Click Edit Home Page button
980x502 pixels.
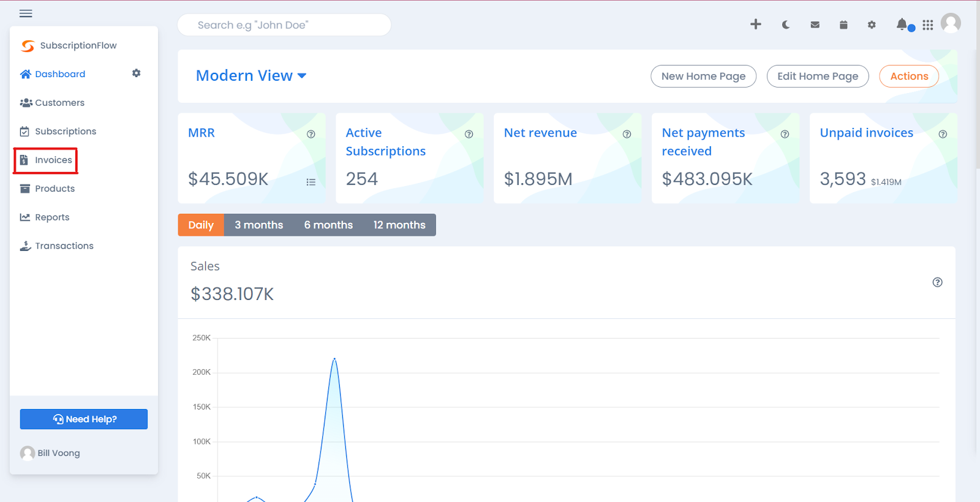pos(818,76)
